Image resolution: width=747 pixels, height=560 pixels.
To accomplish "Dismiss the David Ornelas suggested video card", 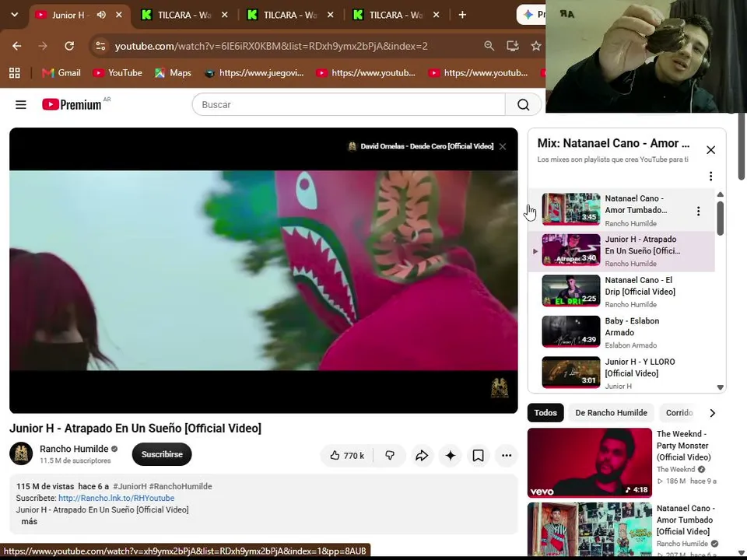I will [x=503, y=147].
